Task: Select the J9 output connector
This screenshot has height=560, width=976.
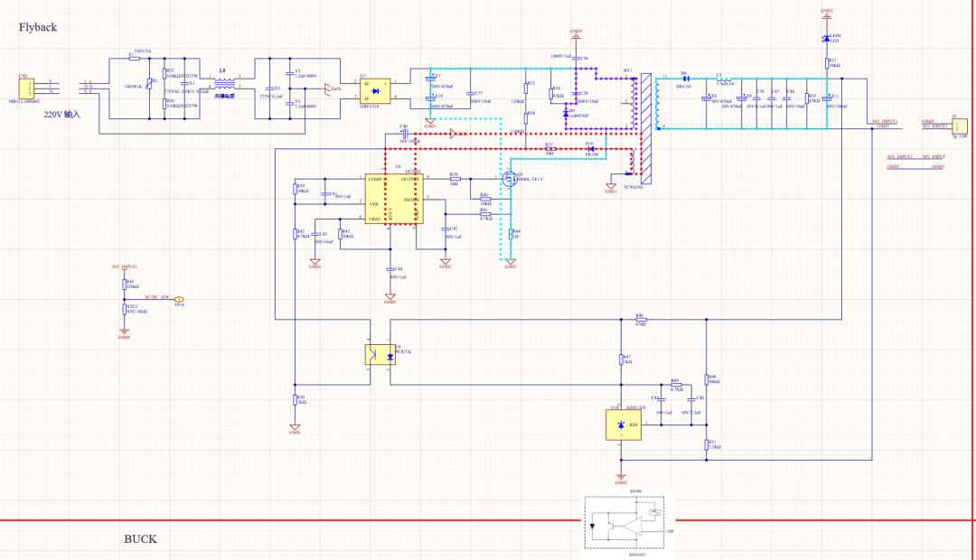Action: pos(955,124)
